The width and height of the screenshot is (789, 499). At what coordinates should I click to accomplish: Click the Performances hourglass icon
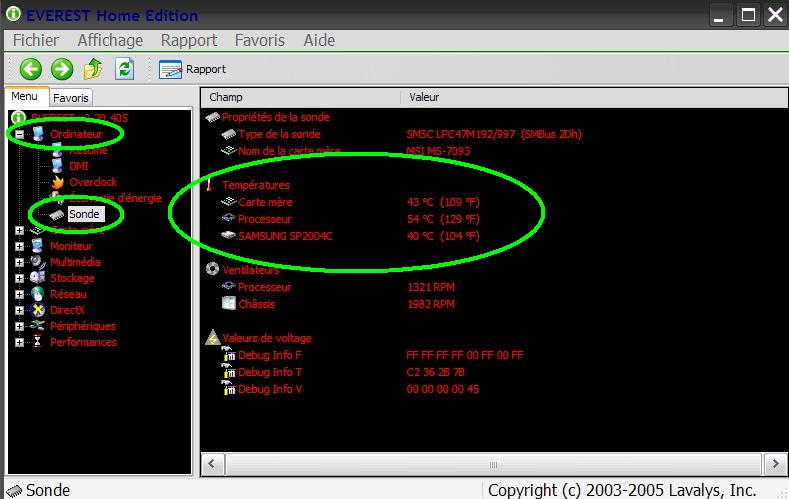[x=38, y=342]
